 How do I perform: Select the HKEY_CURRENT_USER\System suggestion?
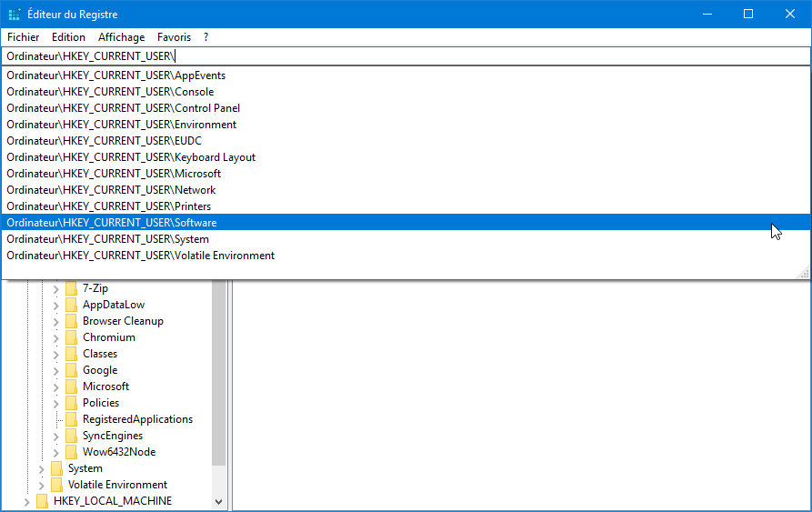[x=406, y=239]
